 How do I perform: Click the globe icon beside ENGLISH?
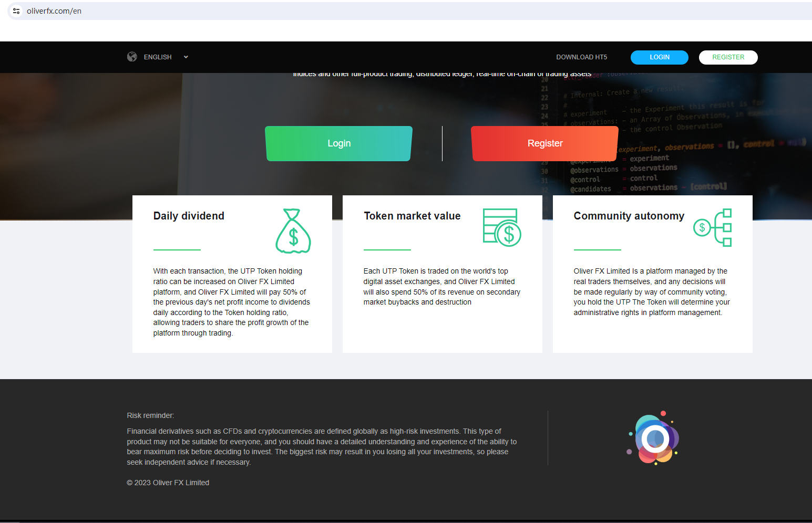click(x=132, y=57)
